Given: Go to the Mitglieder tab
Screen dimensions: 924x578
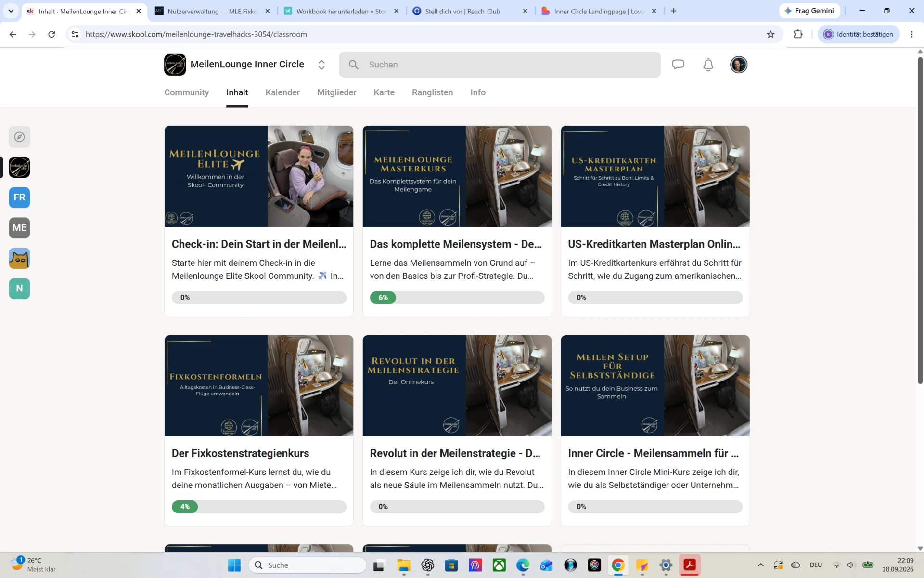Looking at the screenshot, I should [x=337, y=92].
